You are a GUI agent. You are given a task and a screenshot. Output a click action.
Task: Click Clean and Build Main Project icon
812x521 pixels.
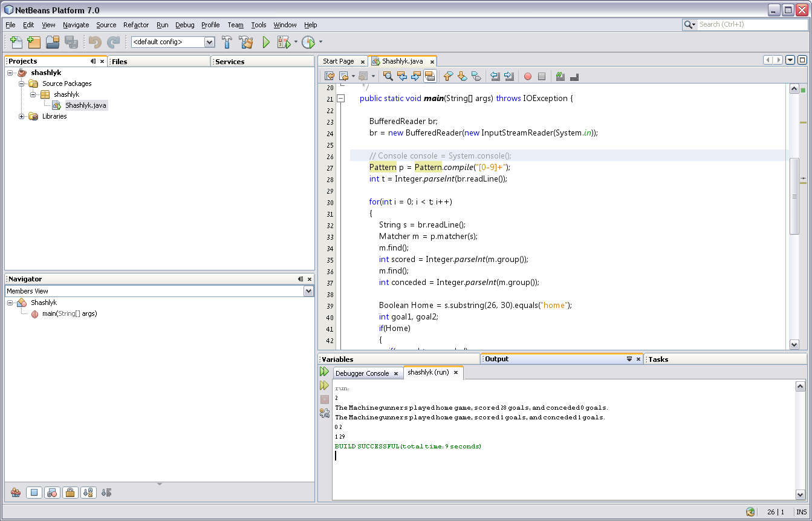[245, 42]
